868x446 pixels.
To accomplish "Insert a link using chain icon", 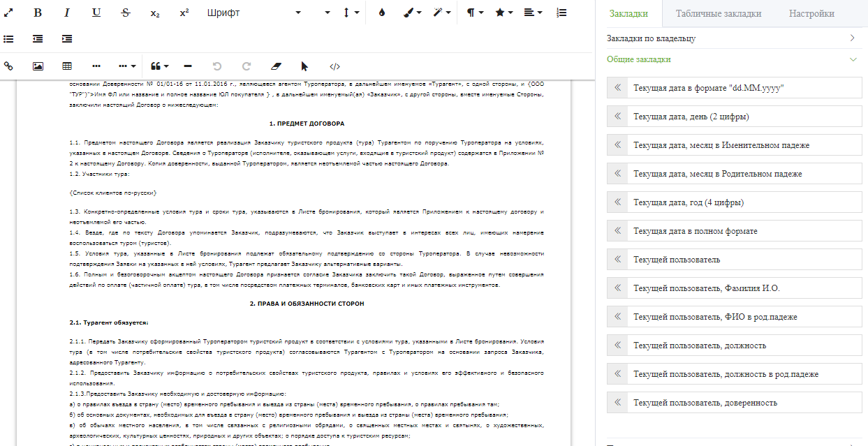I will click(x=8, y=66).
